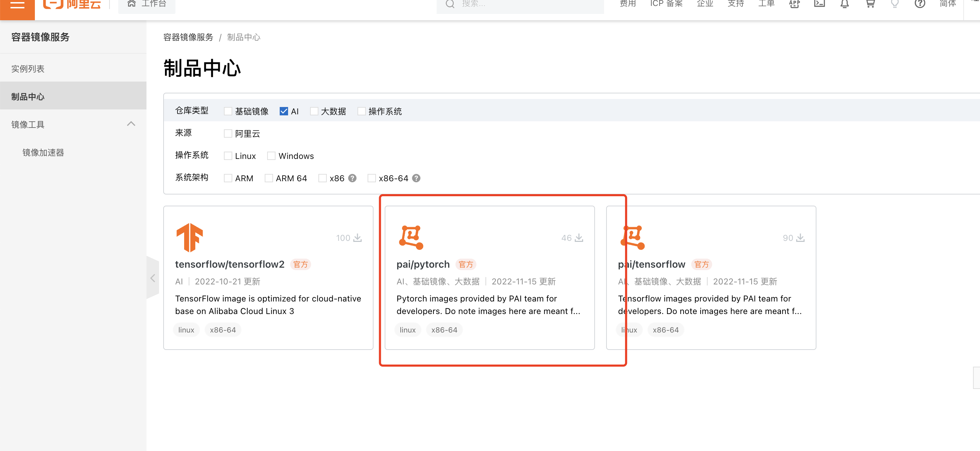Click the help icon next to x86-64

416,178
